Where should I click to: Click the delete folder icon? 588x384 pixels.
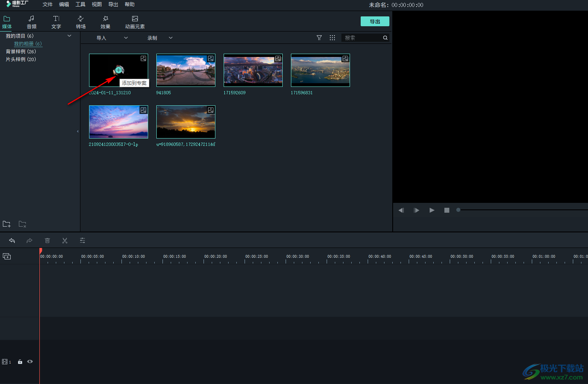point(23,224)
